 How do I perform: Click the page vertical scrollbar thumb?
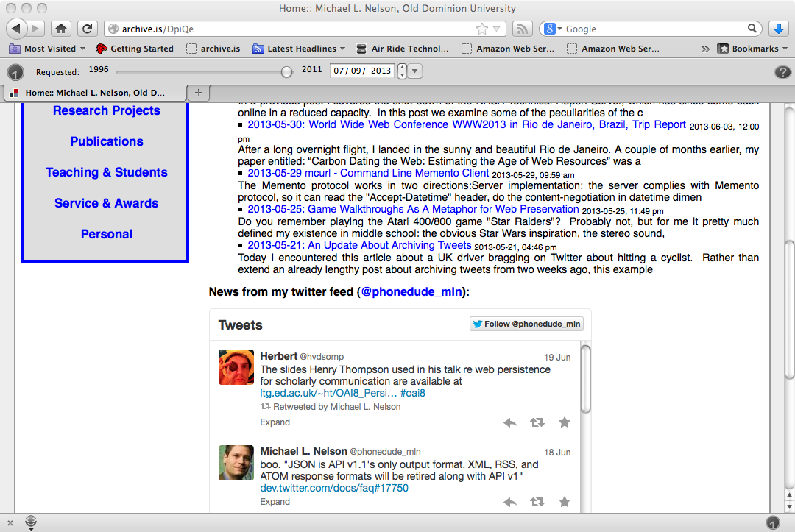click(x=789, y=310)
